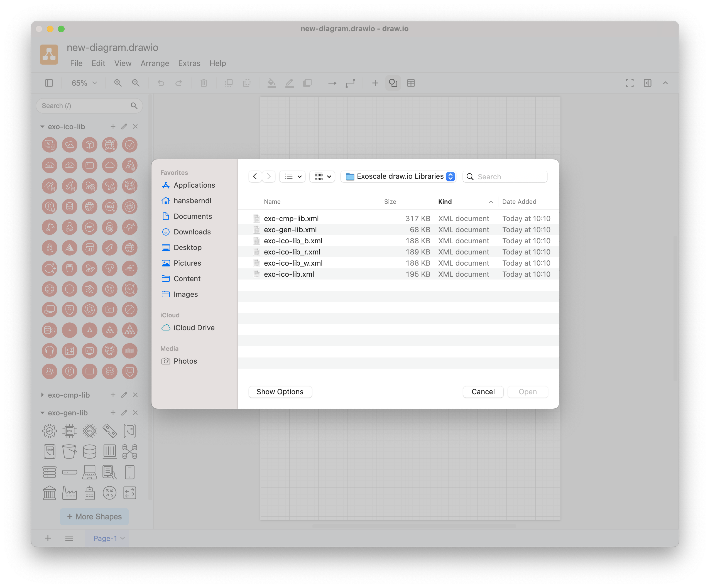
Task: Open the Exoscale draw.io Libraries folder popup
Action: point(399,176)
